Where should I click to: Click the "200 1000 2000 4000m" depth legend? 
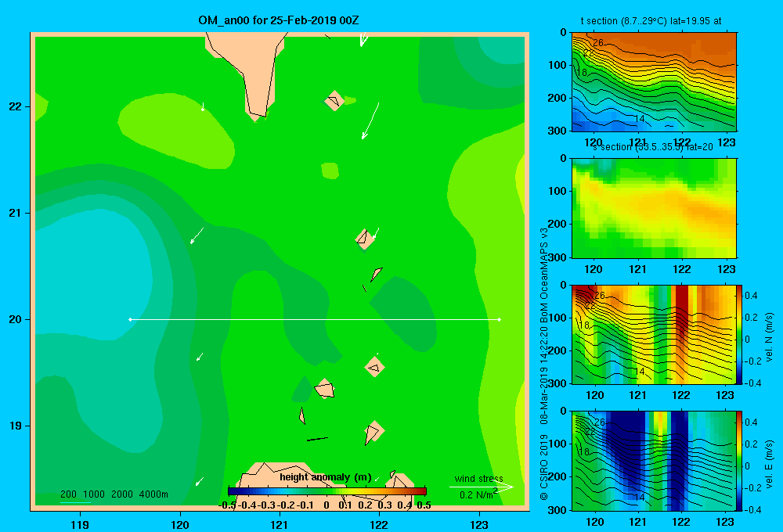coord(114,494)
